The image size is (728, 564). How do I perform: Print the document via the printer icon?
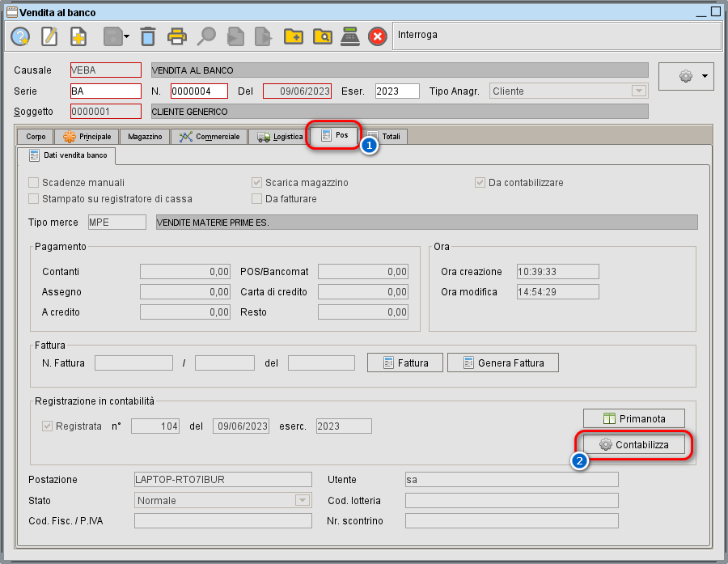pos(176,36)
